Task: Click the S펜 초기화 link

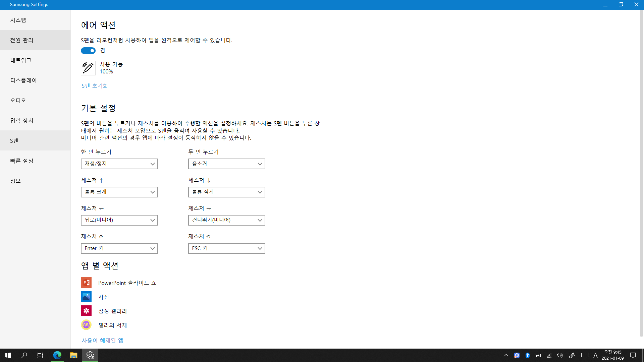Action: click(x=95, y=86)
